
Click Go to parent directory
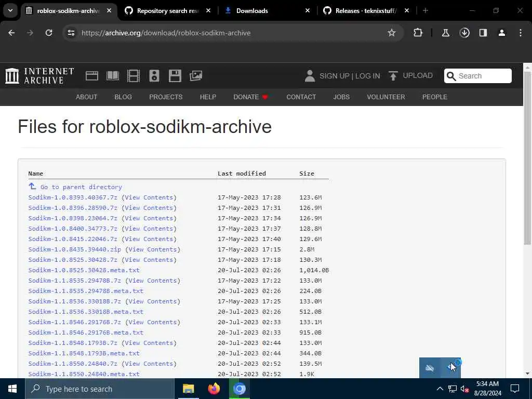pos(81,187)
